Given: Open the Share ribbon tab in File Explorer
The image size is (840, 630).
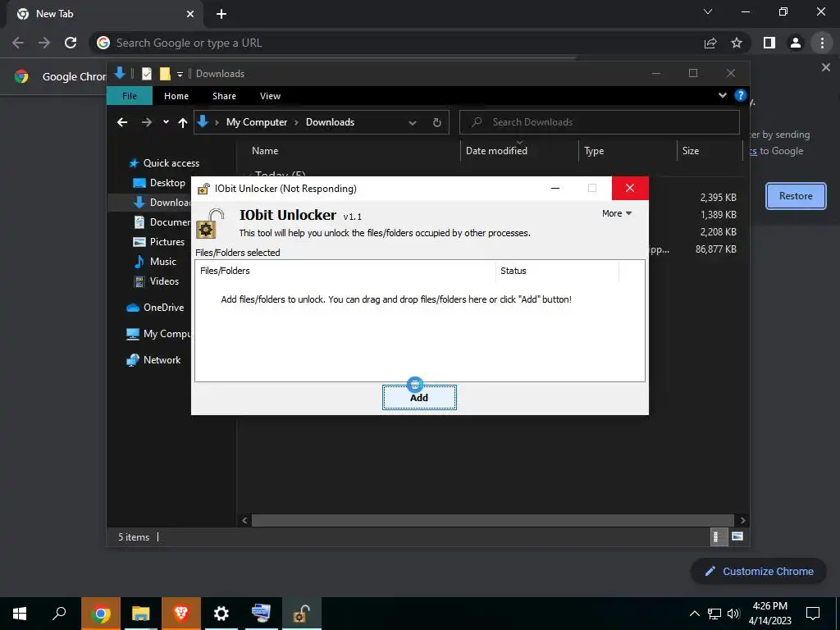Looking at the screenshot, I should [x=224, y=96].
